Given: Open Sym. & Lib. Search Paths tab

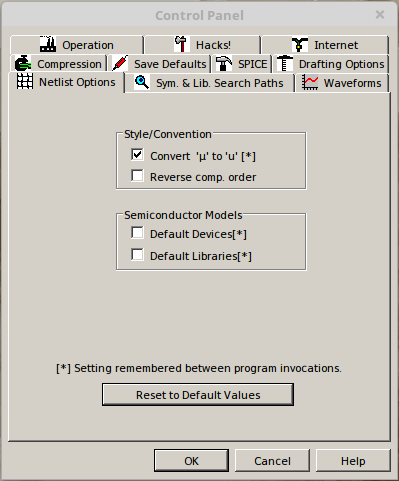Looking at the screenshot, I should pyautogui.click(x=209, y=83).
